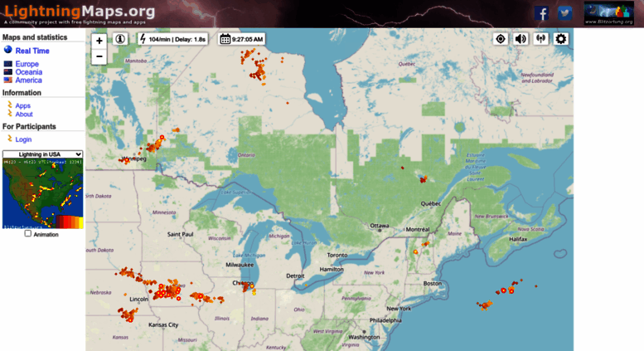Click the Kansas City label
644x351 pixels.
(163, 324)
